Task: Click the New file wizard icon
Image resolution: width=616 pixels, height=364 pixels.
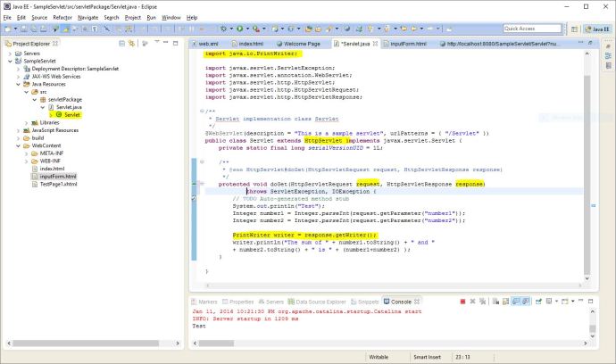Action: pyautogui.click(x=7, y=29)
